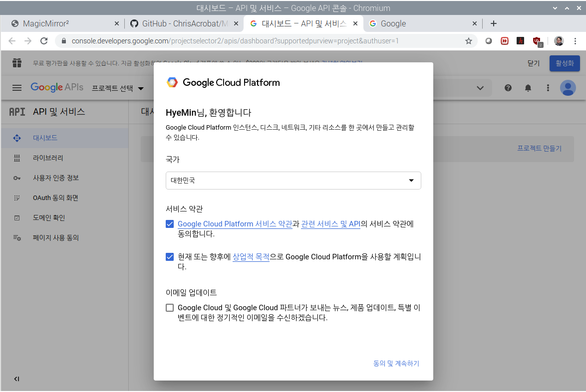Click the window title bar dropdown arrow

click(555, 8)
